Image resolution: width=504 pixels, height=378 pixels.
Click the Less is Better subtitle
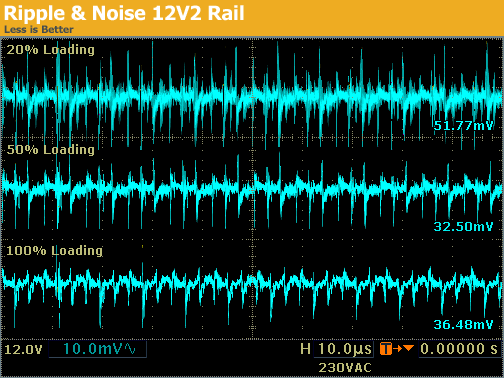point(39,29)
